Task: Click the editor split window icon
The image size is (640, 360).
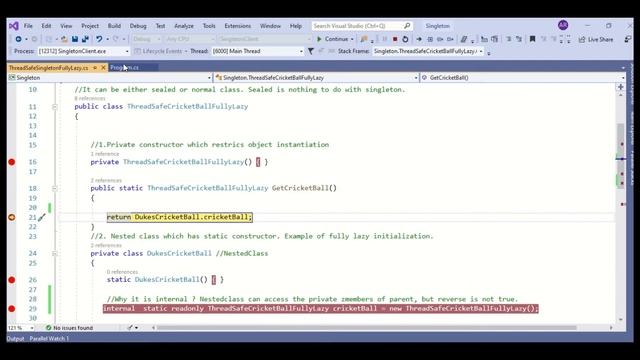Action: click(x=621, y=87)
